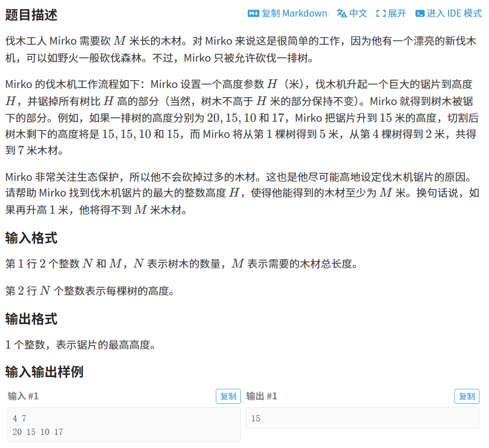
Task: Enter IDE mode via 进入 IDE 模式
Action: (x=454, y=14)
